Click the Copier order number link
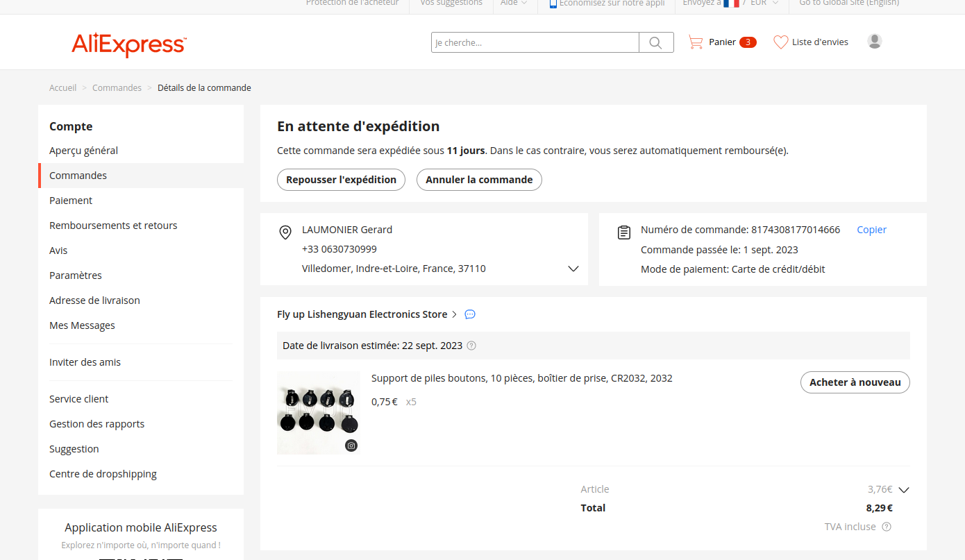The image size is (965, 560). [871, 230]
